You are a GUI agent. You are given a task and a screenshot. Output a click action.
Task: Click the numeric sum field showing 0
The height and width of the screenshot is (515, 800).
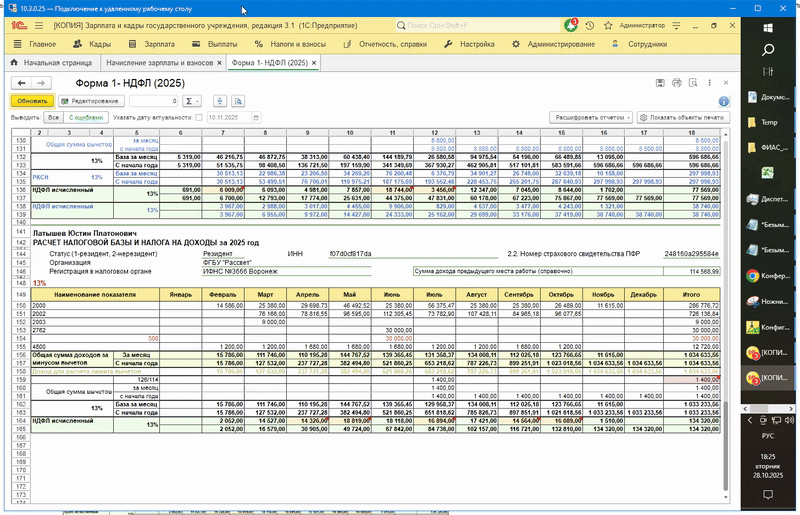pos(154,101)
